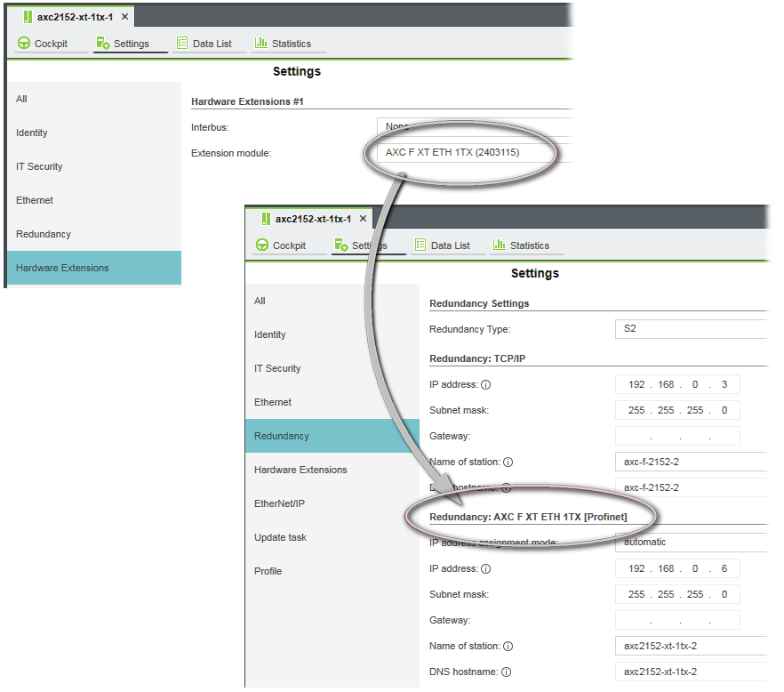This screenshot has width=784, height=692.
Task: Click the Statistics bar chart icon in the back window
Action: (x=260, y=43)
